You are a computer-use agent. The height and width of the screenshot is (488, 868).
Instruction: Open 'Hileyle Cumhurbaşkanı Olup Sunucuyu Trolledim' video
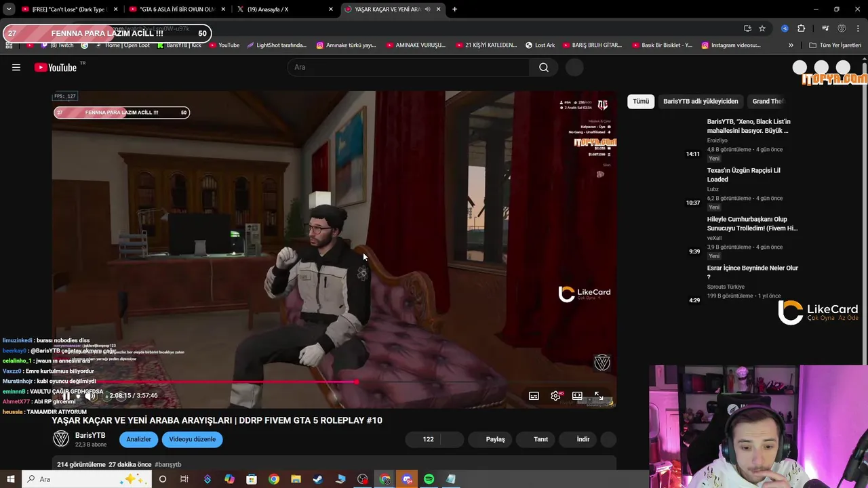point(752,224)
